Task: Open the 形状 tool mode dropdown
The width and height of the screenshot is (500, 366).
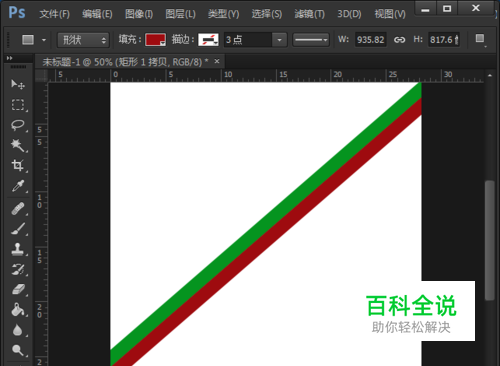Action: pyautogui.click(x=83, y=40)
